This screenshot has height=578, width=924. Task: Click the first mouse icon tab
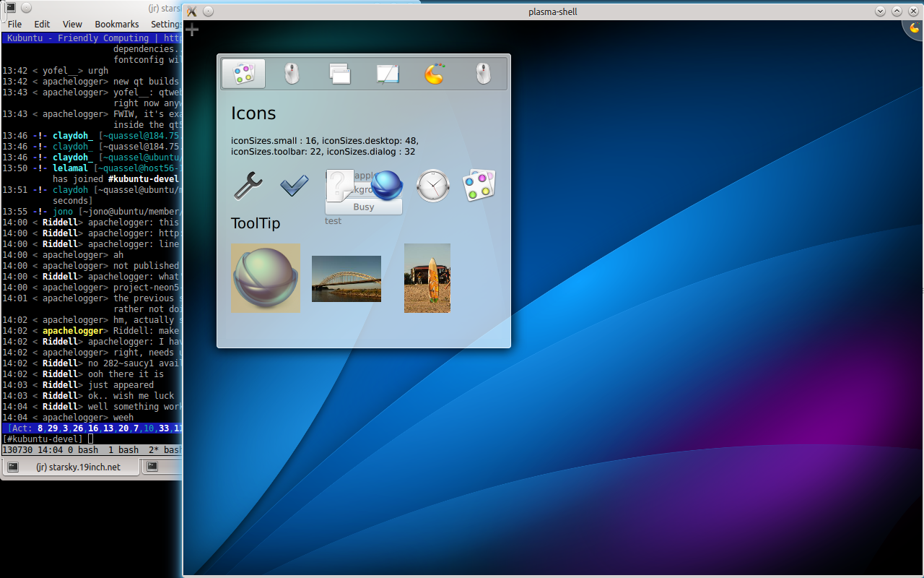(x=292, y=74)
